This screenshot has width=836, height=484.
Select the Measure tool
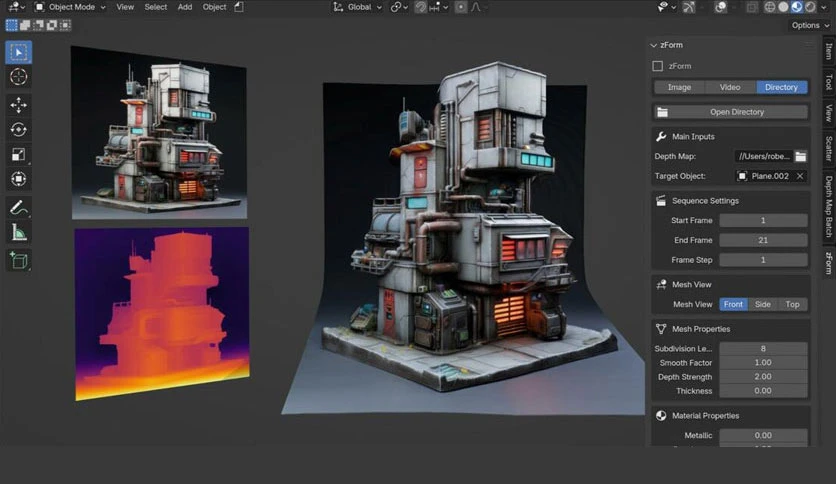(19, 232)
